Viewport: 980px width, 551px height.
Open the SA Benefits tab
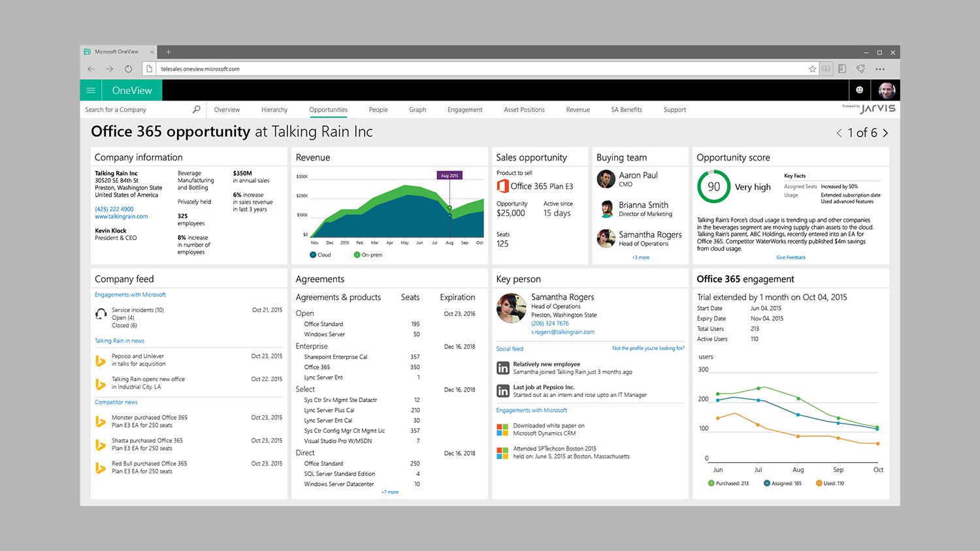tap(627, 110)
